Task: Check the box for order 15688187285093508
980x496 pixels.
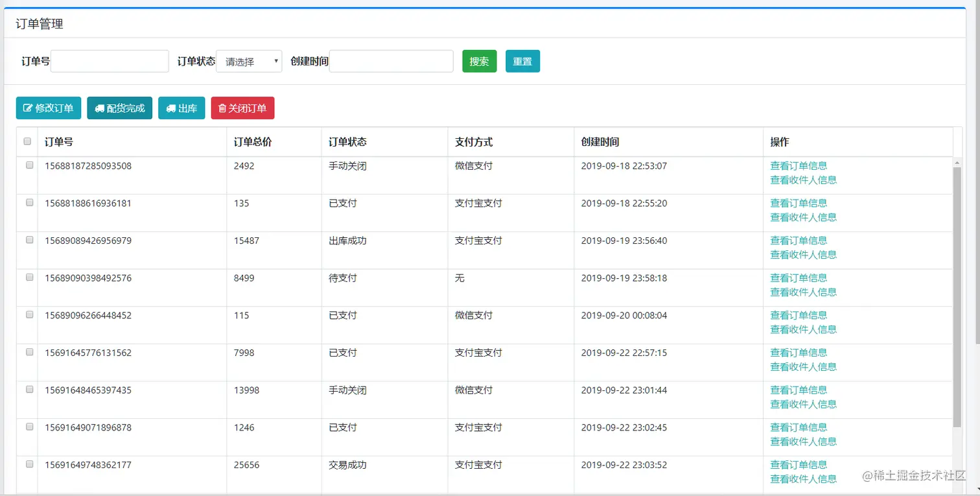Action: pyautogui.click(x=29, y=165)
